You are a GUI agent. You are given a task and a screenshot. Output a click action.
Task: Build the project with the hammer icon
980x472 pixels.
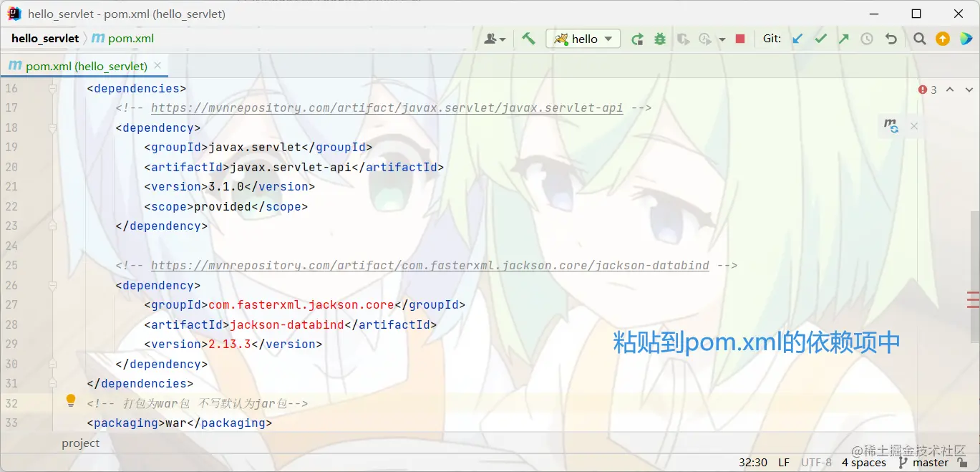(x=528, y=39)
